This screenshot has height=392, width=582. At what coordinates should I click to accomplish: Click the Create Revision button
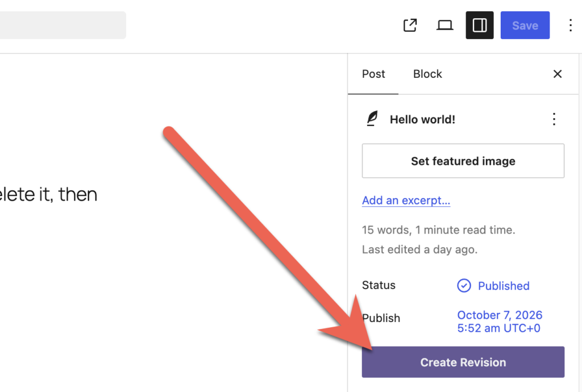(x=463, y=362)
